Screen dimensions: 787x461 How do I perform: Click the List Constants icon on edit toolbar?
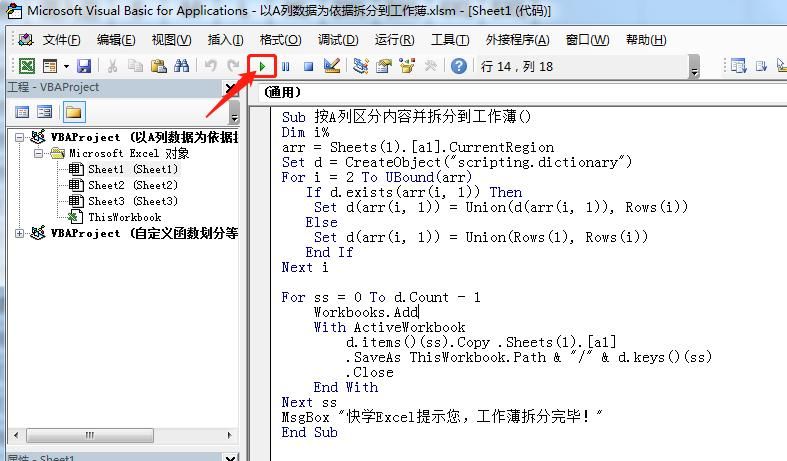tap(761, 66)
